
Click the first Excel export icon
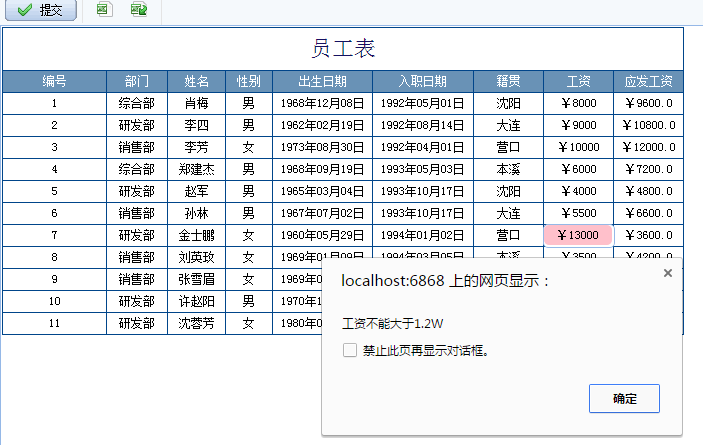coord(104,9)
